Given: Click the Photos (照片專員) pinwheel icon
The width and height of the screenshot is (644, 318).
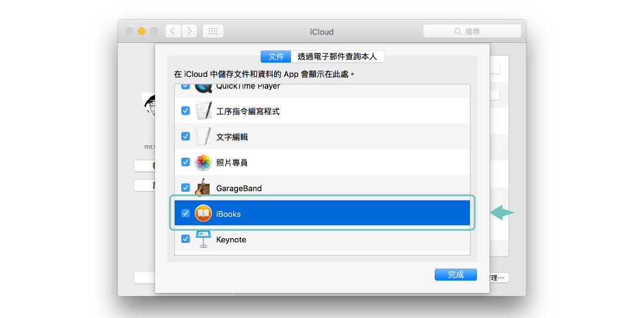Looking at the screenshot, I should click(203, 163).
